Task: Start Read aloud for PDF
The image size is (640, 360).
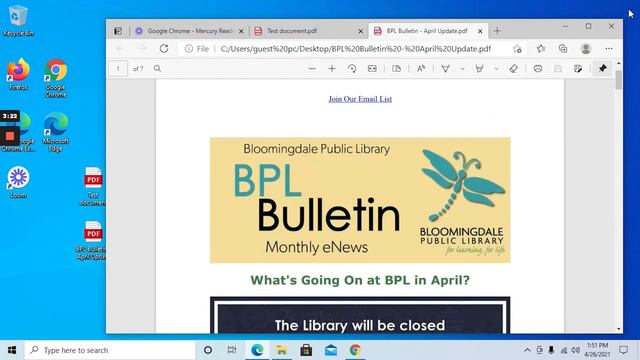Action: (x=421, y=69)
